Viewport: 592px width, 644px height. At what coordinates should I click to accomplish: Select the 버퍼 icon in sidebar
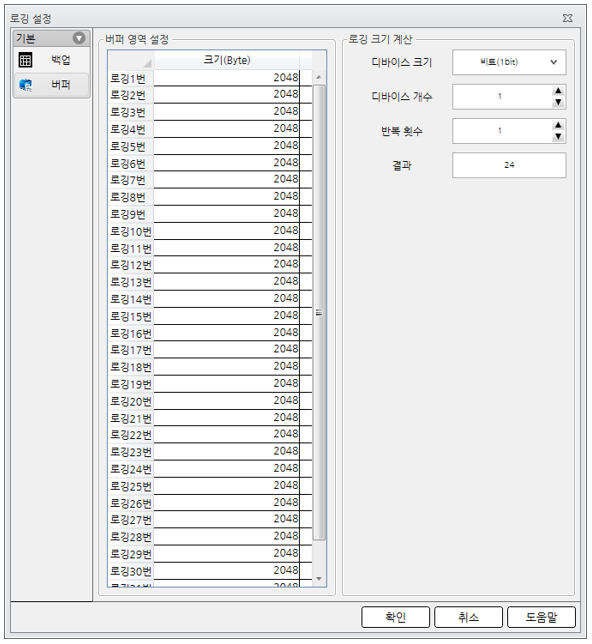(25, 85)
